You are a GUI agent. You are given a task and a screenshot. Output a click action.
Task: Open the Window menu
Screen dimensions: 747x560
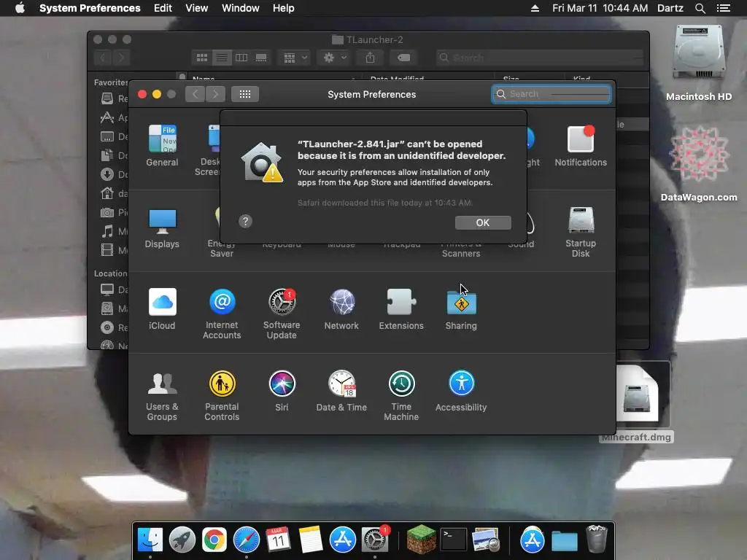(241, 8)
